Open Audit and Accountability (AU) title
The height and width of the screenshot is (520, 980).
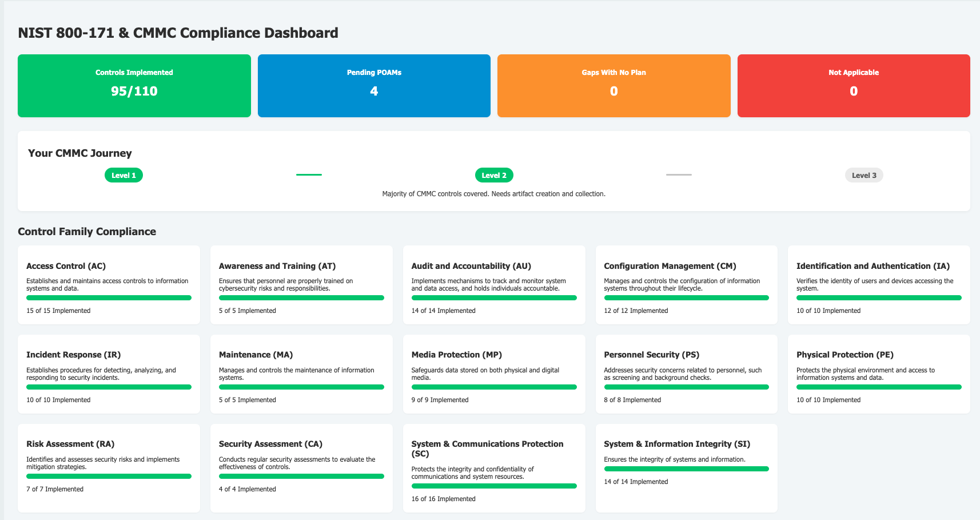(471, 266)
